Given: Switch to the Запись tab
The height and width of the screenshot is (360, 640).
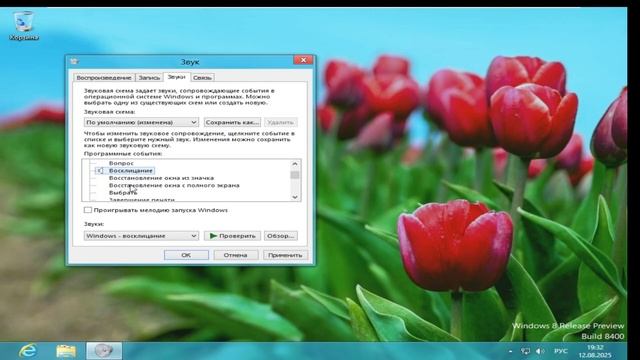Looking at the screenshot, I should pos(149,78).
